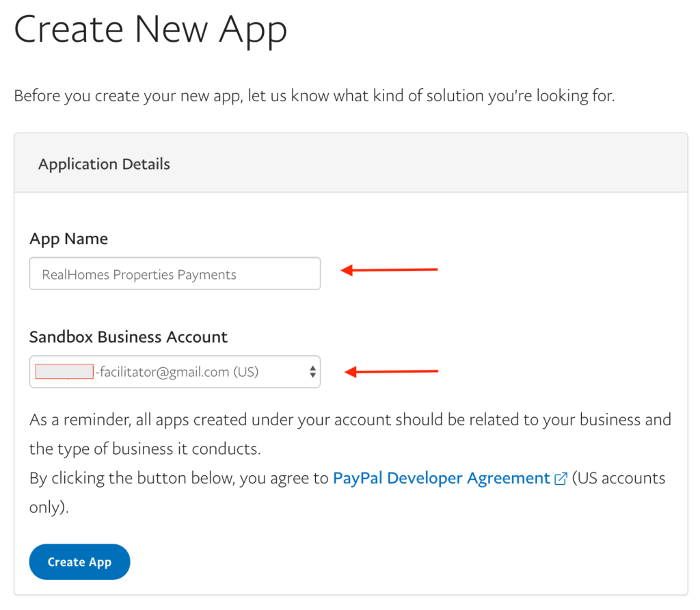Click the '(US accounts only).' text

(347, 492)
